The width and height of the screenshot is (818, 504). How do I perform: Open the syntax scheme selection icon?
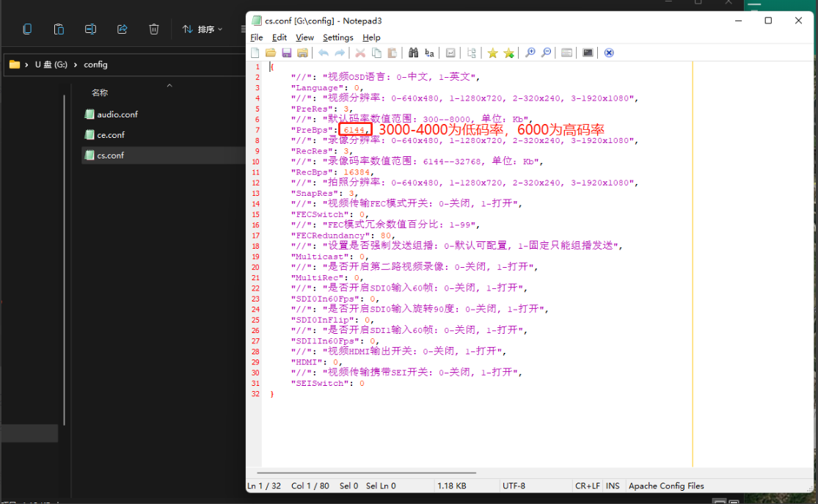click(566, 53)
